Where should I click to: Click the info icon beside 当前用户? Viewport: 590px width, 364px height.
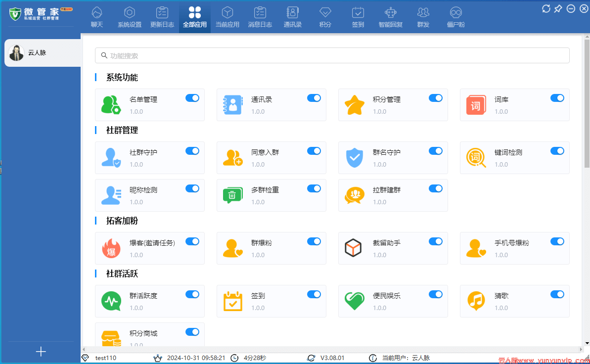pyautogui.click(x=372, y=358)
